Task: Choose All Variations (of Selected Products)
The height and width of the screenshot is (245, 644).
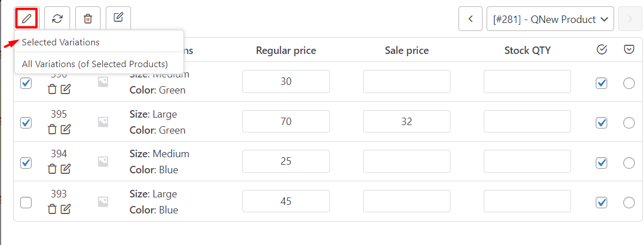Action: coord(95,64)
